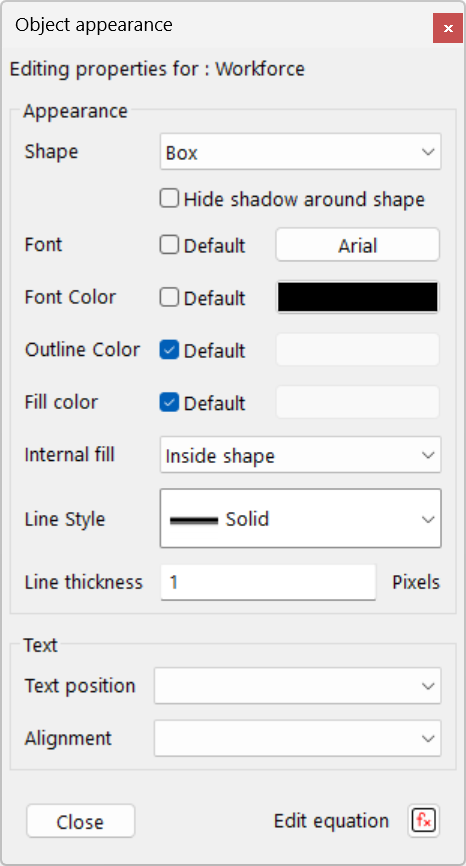The height and width of the screenshot is (866, 466).
Task: Open the Text position dropdown
Action: (298, 685)
